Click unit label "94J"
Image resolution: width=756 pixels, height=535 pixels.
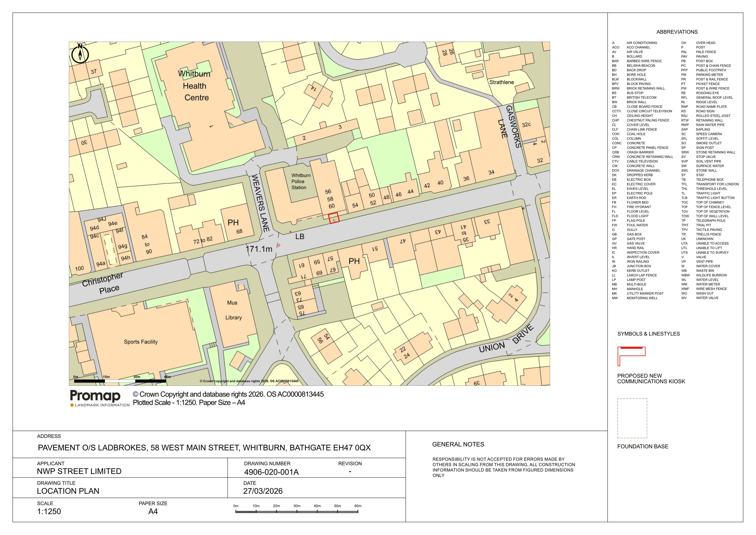102,219
